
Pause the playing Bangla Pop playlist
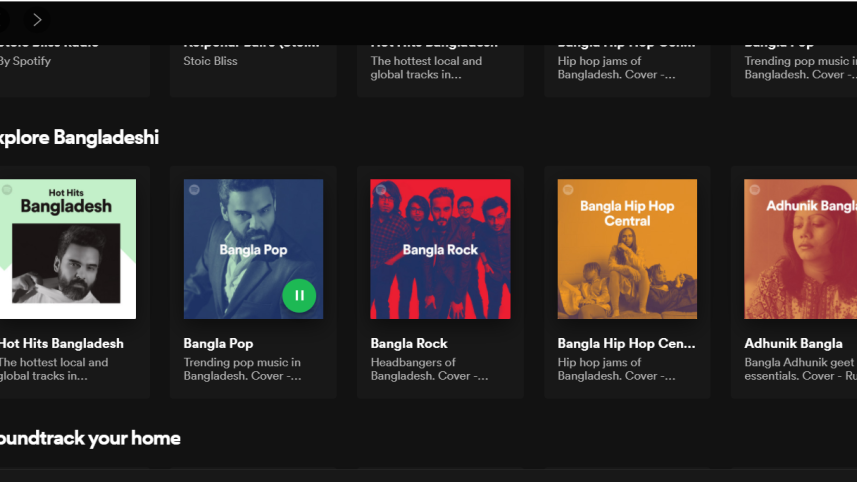tap(299, 295)
